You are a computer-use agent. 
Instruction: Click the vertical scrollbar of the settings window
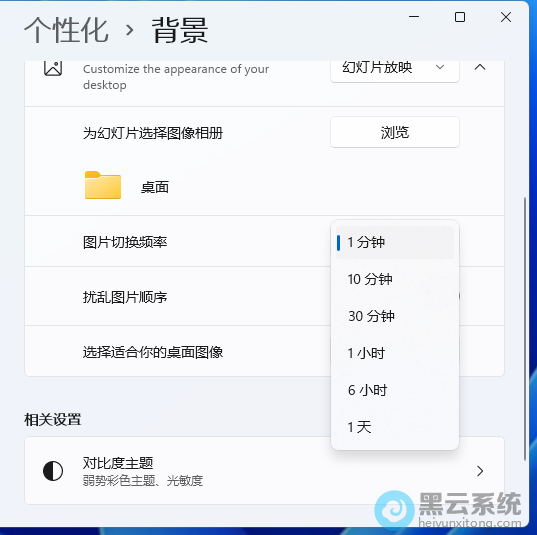pos(525,329)
